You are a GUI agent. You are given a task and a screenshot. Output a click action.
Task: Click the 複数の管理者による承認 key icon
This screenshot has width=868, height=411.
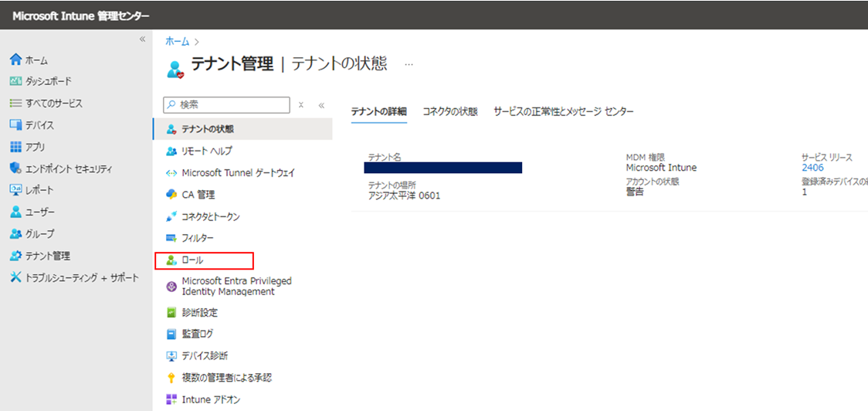click(171, 378)
